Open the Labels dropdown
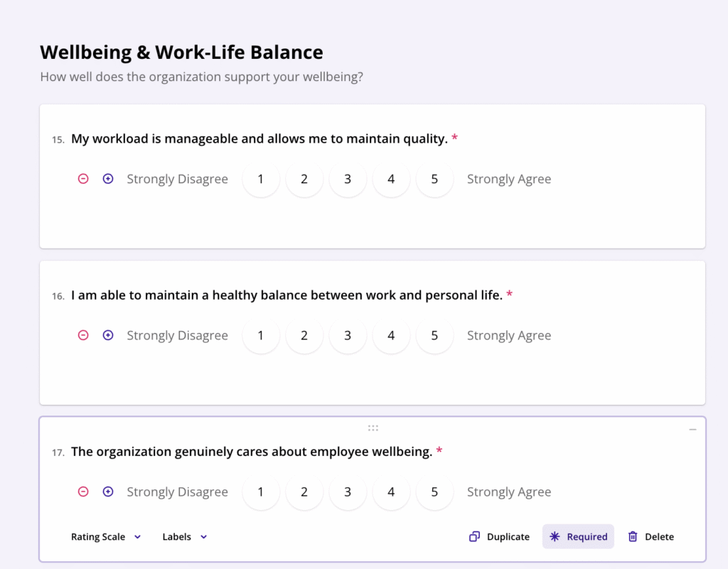This screenshot has width=728, height=569. 184,537
